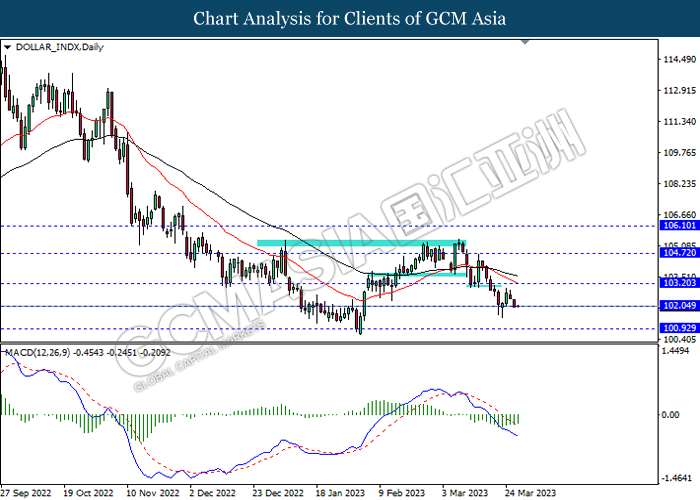Click the 100.405 price axis value
Image resolution: width=700 pixels, height=500 pixels.
pyautogui.click(x=679, y=340)
